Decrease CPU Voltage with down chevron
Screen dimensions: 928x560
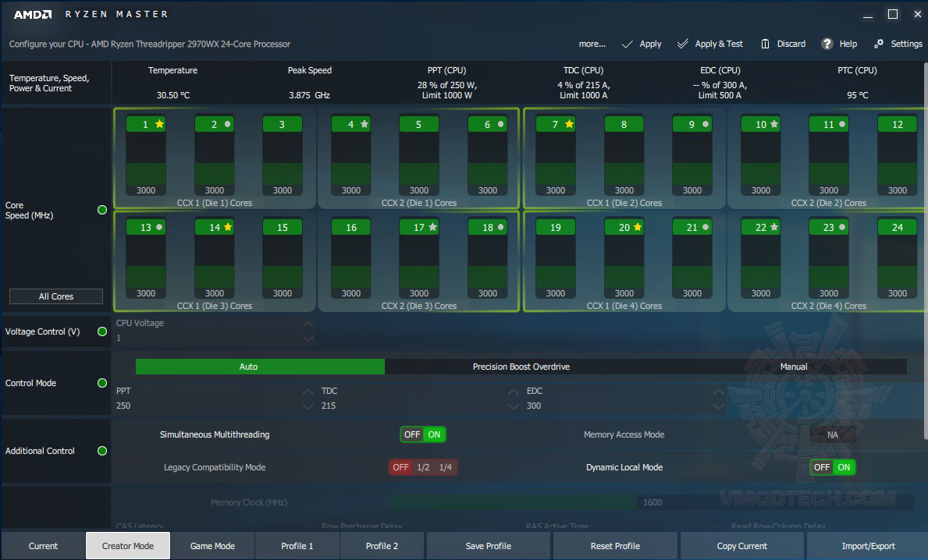[x=308, y=338]
